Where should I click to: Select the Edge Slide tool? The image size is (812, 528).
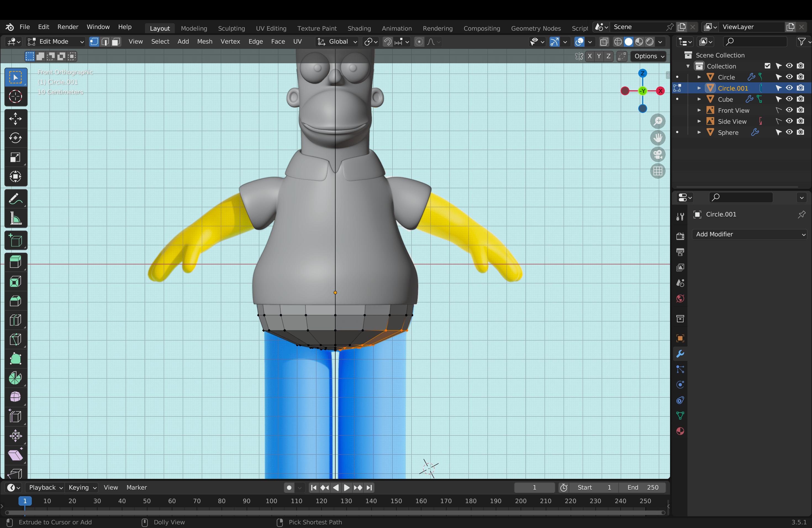coord(16,417)
